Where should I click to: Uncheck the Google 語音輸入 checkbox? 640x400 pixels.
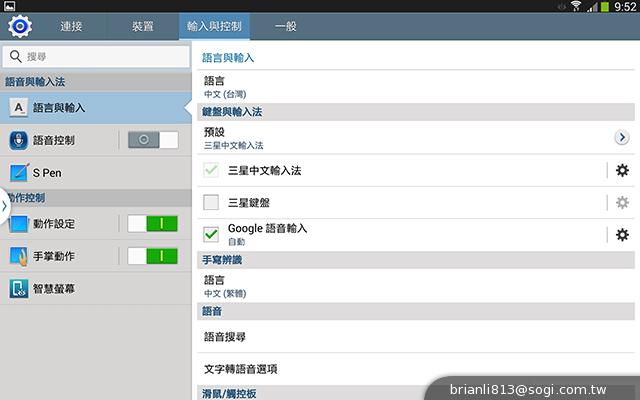211,235
